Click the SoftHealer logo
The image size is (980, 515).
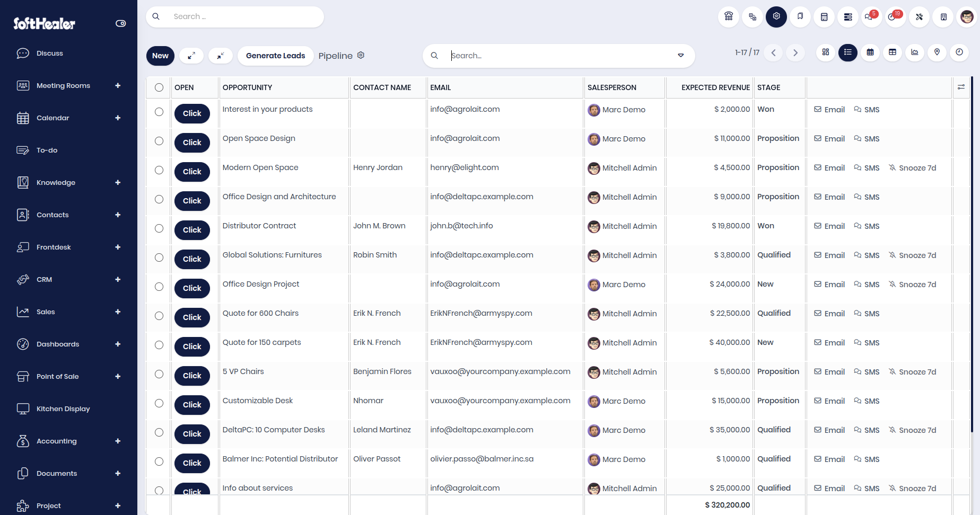(44, 23)
